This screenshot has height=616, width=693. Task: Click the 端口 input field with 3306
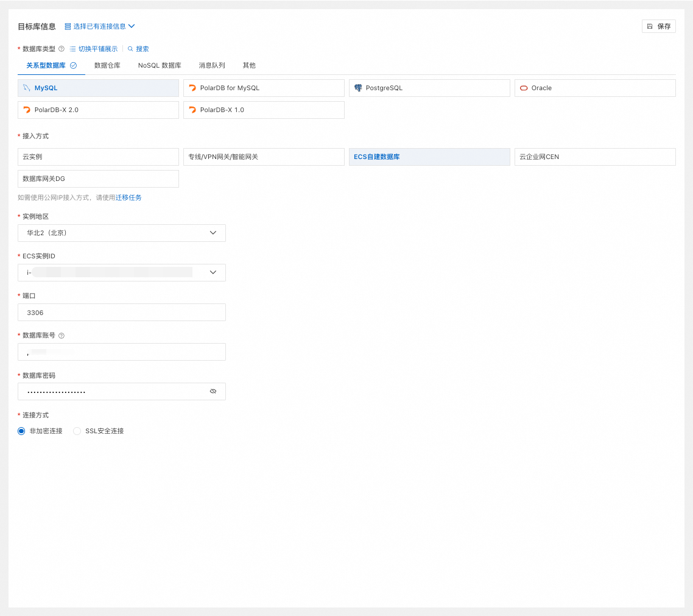pyautogui.click(x=122, y=312)
